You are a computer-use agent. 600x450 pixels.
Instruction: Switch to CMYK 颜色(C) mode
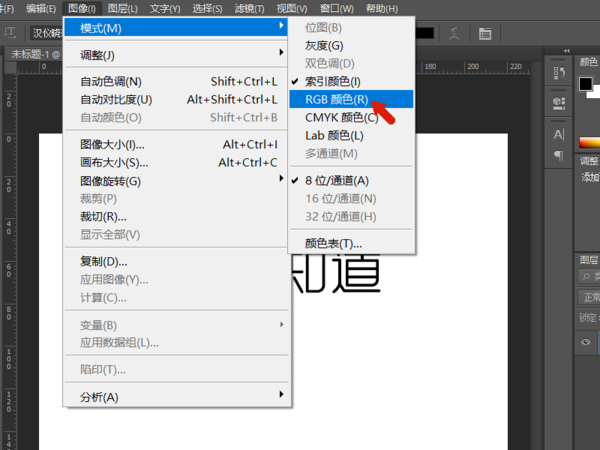(351, 117)
